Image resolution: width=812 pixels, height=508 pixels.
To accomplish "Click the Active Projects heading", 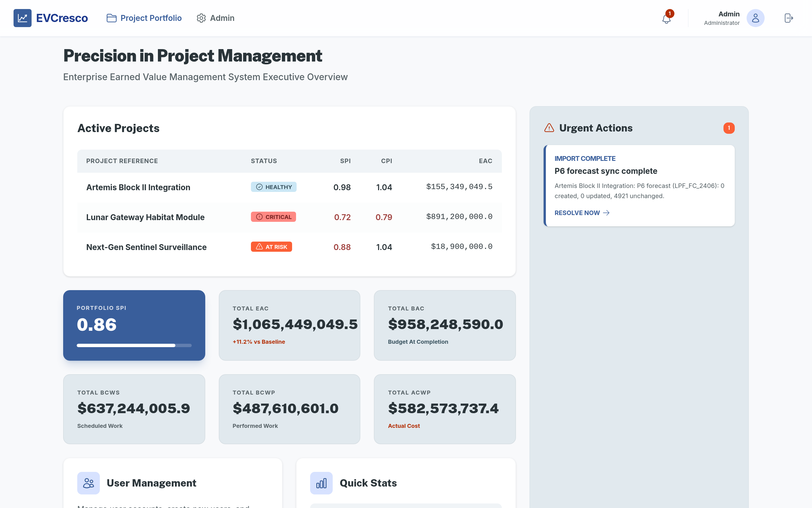I will click(118, 128).
